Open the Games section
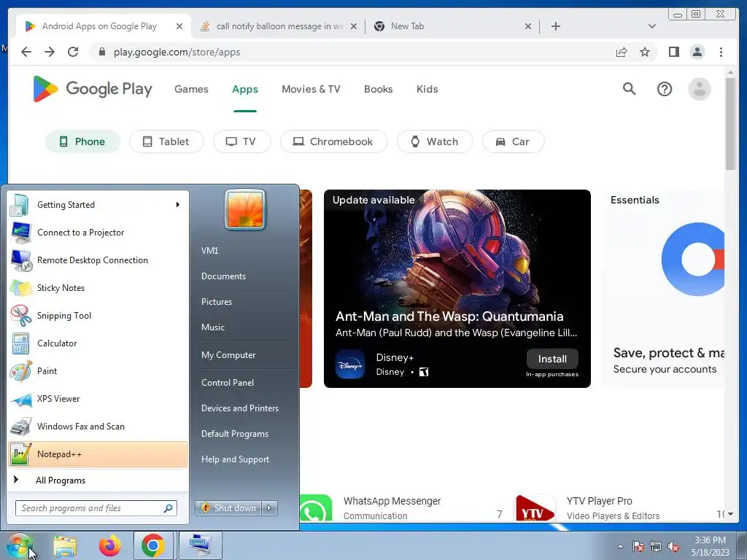This screenshot has height=560, width=747. (x=191, y=89)
